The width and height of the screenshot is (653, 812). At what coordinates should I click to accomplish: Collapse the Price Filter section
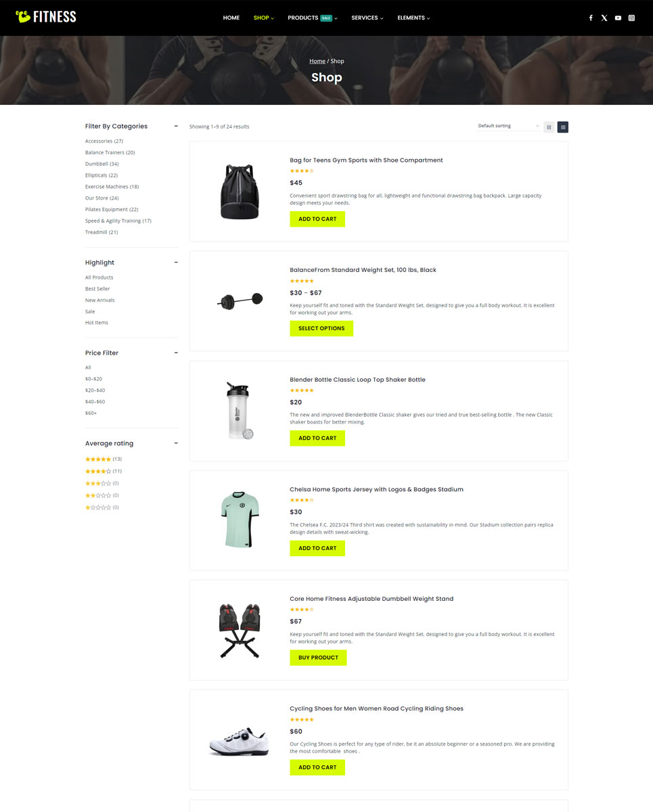(x=176, y=353)
